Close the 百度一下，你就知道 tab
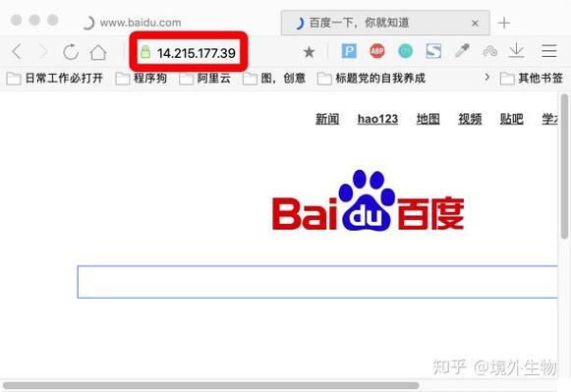 [475, 24]
